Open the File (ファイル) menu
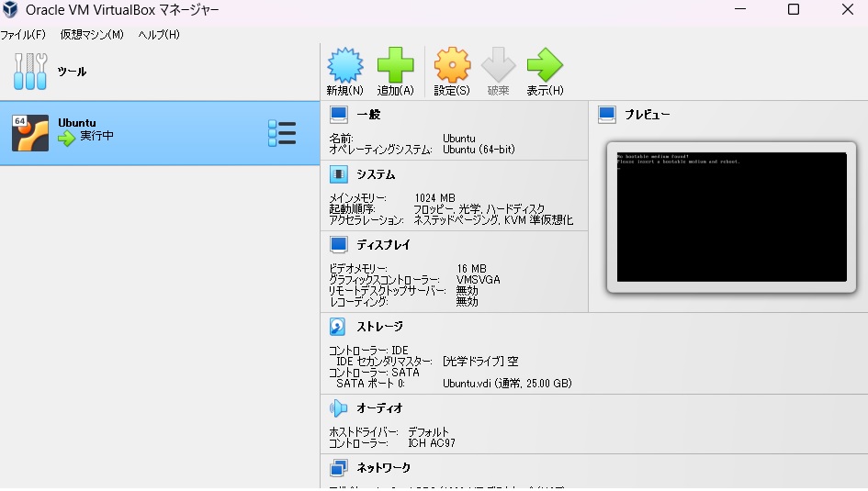 point(23,34)
